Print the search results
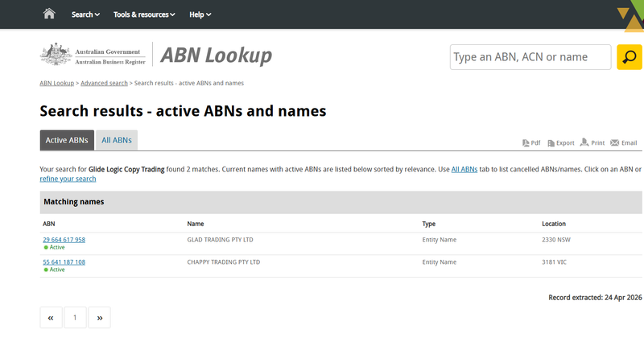This screenshot has width=644, height=346. [x=592, y=143]
